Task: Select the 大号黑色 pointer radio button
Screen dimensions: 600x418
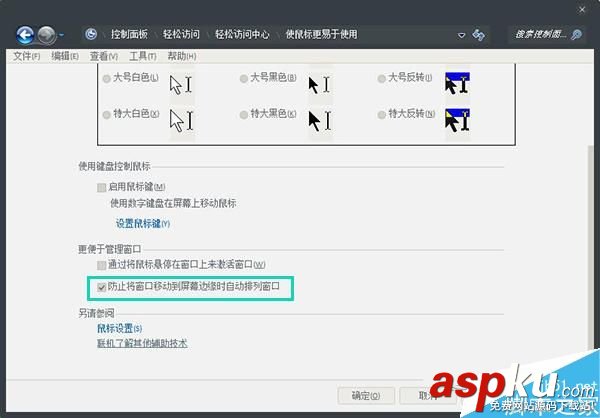Action: tap(243, 79)
